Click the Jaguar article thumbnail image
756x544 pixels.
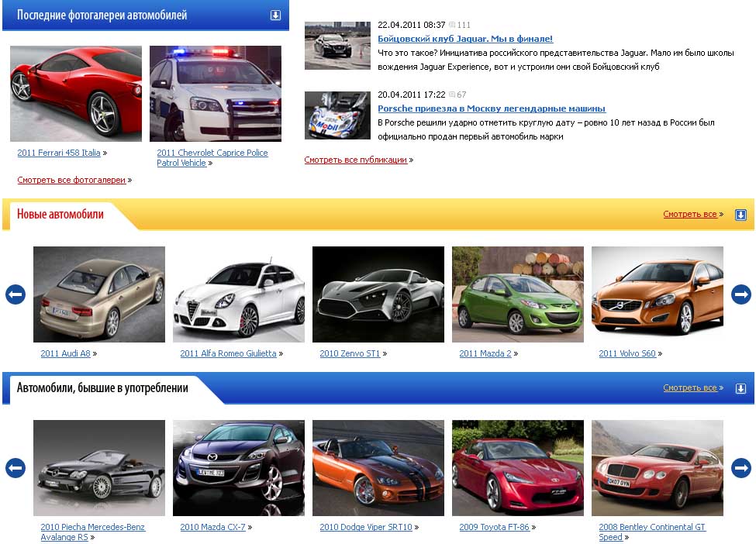click(x=337, y=45)
